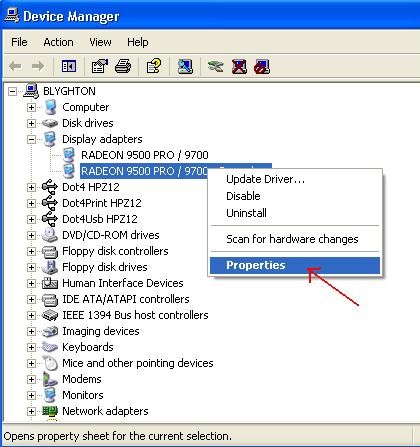
Task: Expand the Keyboards category
Action: pyautogui.click(x=31, y=347)
